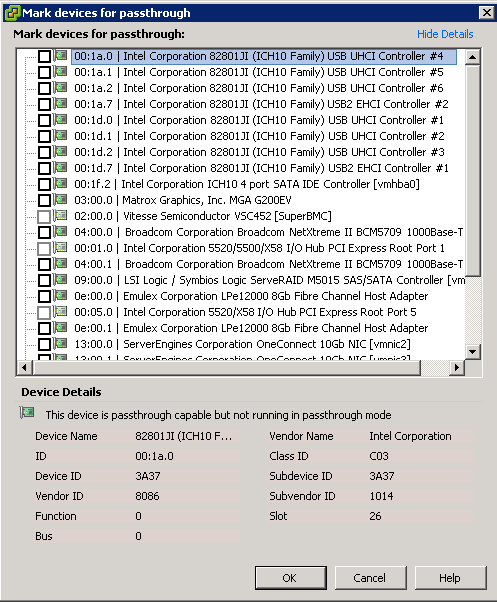Tick the checkbox for 00:1d.7 USB2 EHCI Controller #1

click(x=44, y=169)
